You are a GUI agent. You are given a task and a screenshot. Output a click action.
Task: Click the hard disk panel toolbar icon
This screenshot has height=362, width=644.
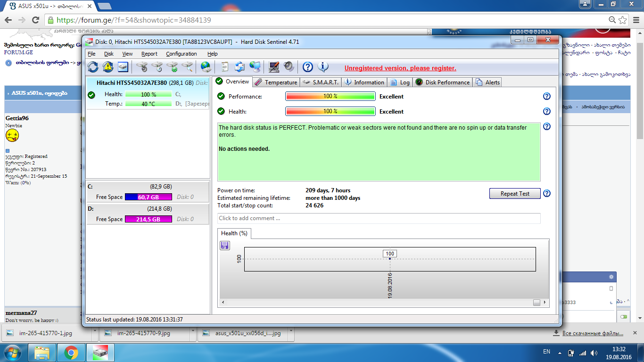(x=123, y=67)
